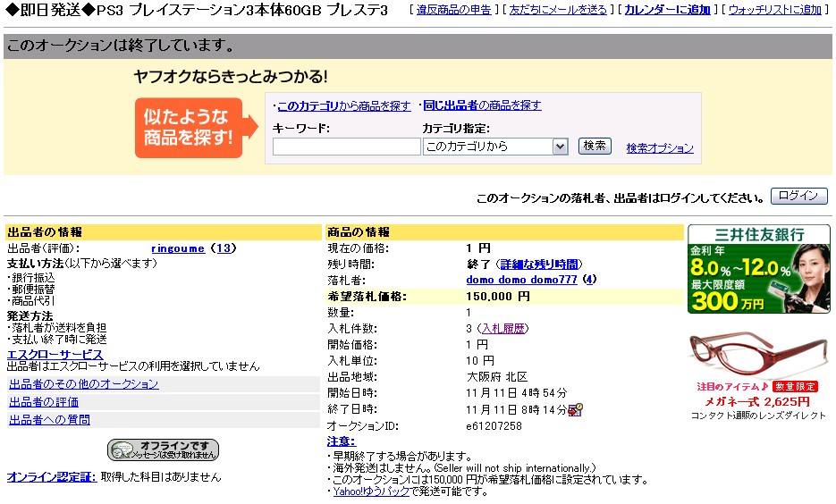The width and height of the screenshot is (836, 504).
Task: Open the 注意 link
Action: [x=341, y=441]
